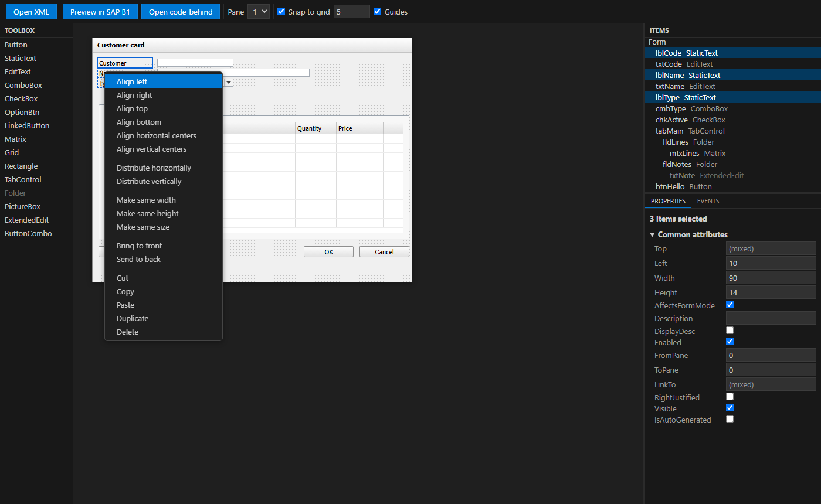
Task: Check the IsAutoGenerated checkbox
Action: 730,419
